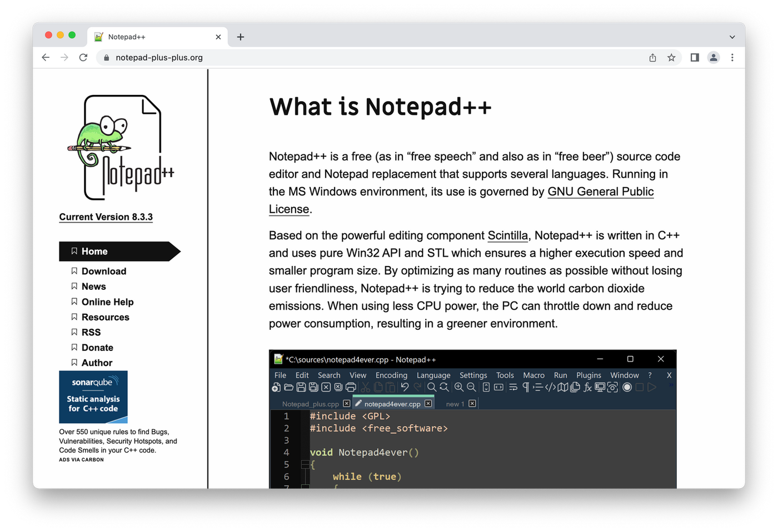Viewport: 778px width, 532px height.
Task: Open the Find dialog via the magnifier icon
Action: pyautogui.click(x=431, y=387)
